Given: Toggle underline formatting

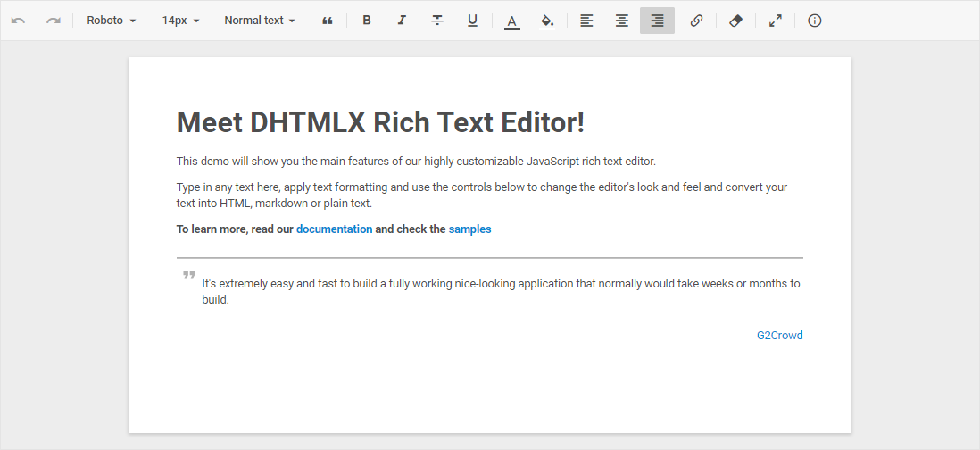Looking at the screenshot, I should (x=472, y=21).
